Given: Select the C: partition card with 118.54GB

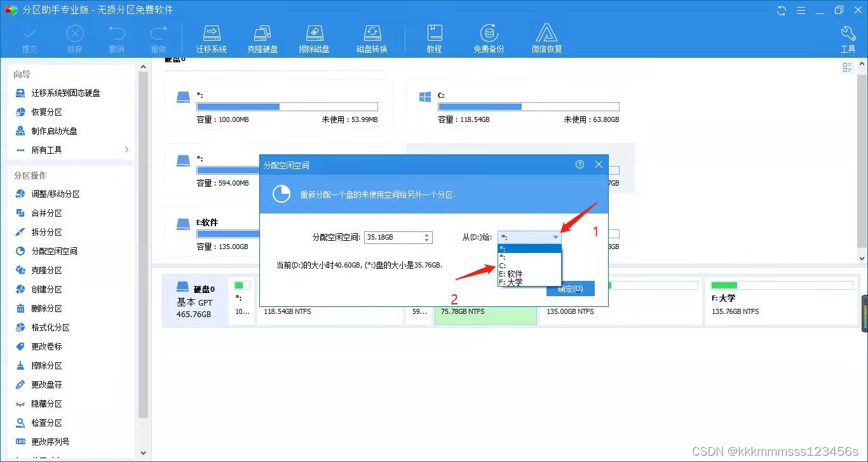Looking at the screenshot, I should point(519,107).
